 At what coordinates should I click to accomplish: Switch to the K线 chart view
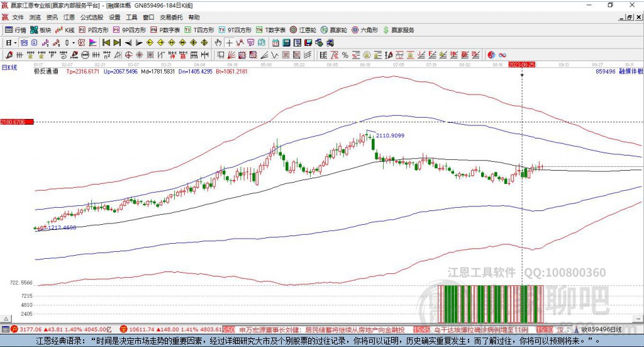[65, 30]
